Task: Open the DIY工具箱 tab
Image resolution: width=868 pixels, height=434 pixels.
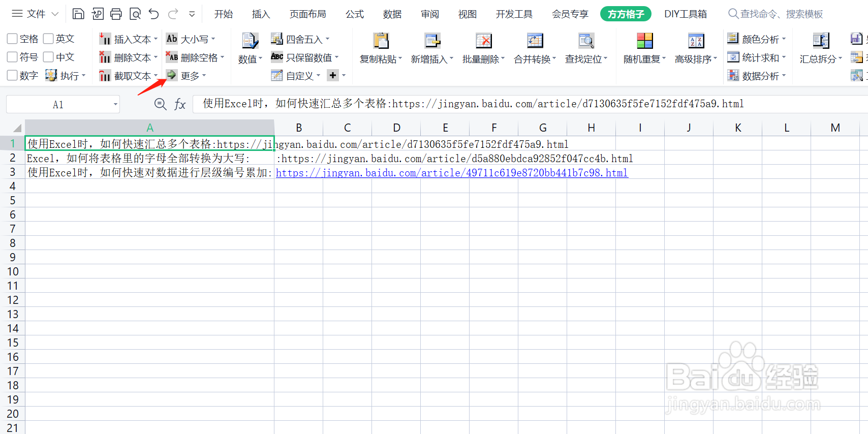Action: tap(686, 14)
